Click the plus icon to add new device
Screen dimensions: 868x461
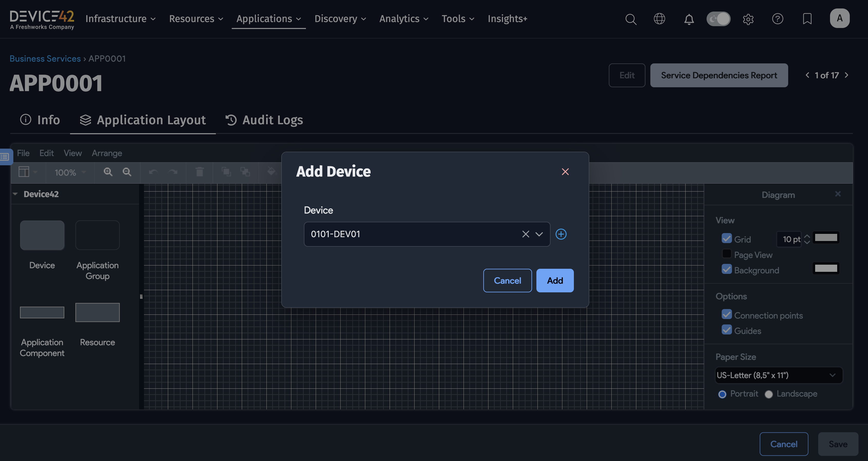pyautogui.click(x=561, y=234)
